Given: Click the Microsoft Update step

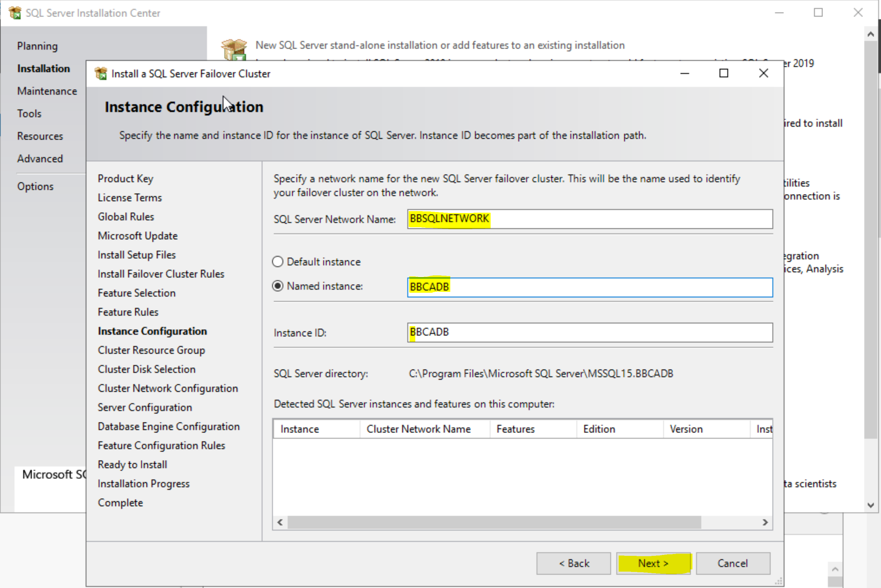Looking at the screenshot, I should click(x=138, y=236).
